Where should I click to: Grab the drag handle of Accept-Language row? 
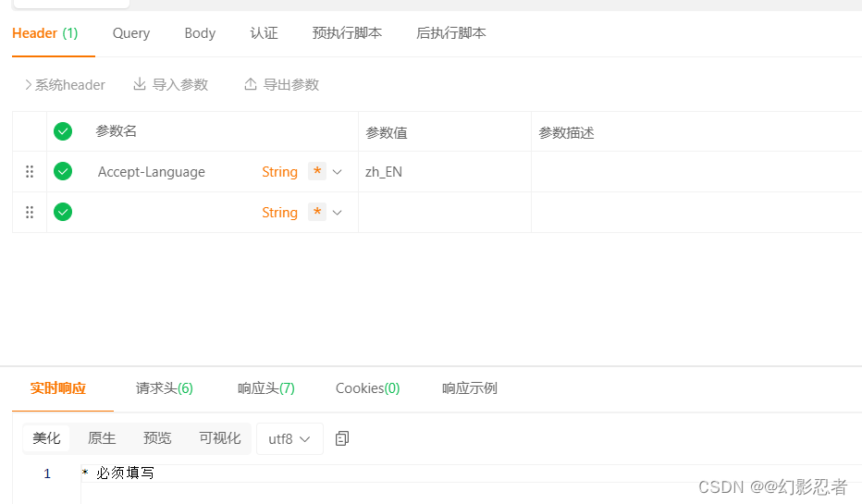(x=30, y=171)
